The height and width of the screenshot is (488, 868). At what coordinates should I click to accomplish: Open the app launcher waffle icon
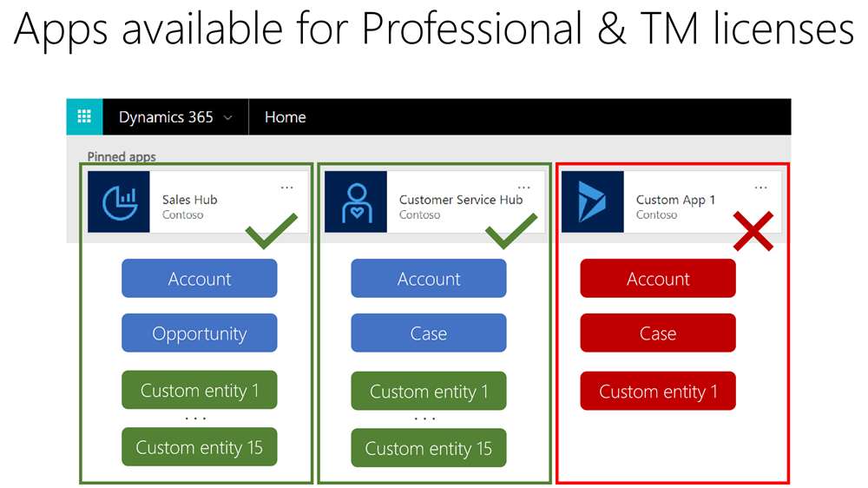[84, 116]
